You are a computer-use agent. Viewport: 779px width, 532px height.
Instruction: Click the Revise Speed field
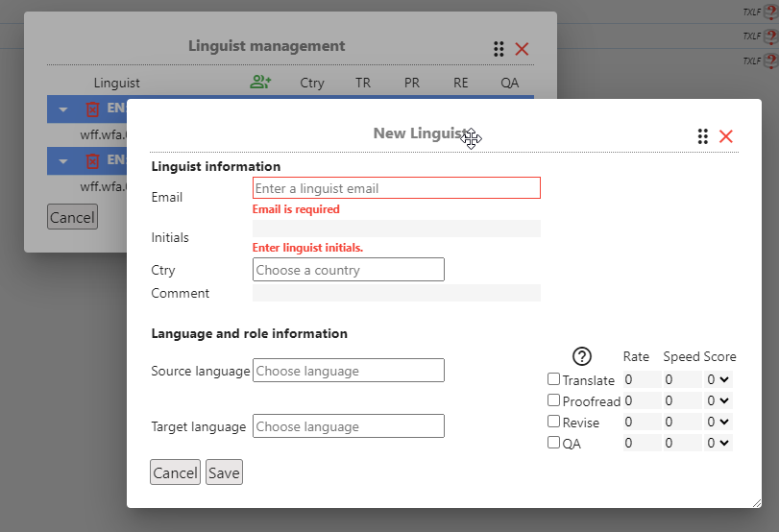pyautogui.click(x=683, y=422)
